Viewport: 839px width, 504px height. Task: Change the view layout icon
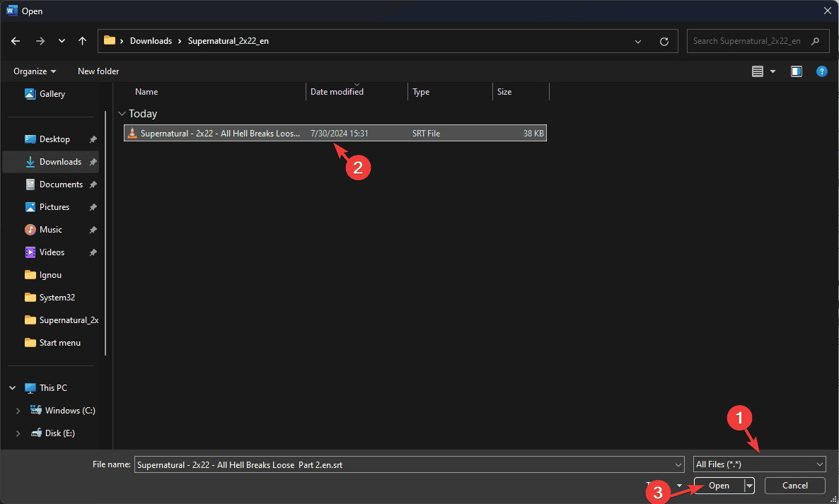pyautogui.click(x=758, y=71)
